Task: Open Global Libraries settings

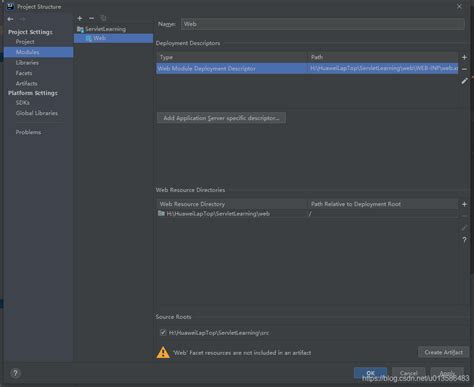Action: tap(37, 113)
